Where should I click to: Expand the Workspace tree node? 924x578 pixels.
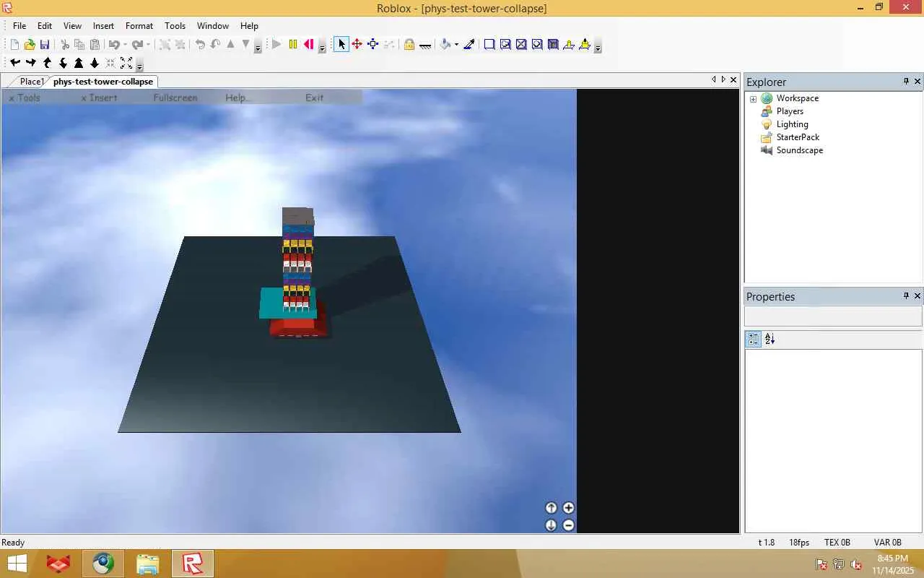[x=753, y=99]
